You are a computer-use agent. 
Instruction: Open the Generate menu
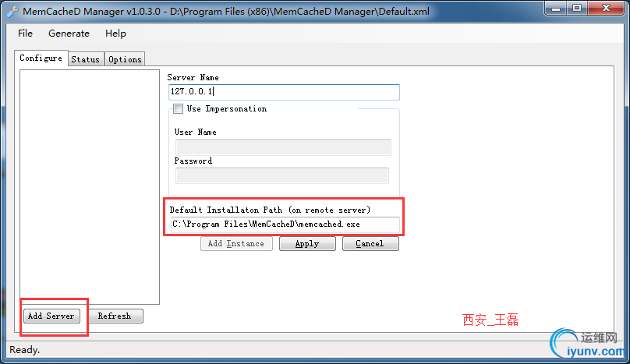(x=69, y=34)
